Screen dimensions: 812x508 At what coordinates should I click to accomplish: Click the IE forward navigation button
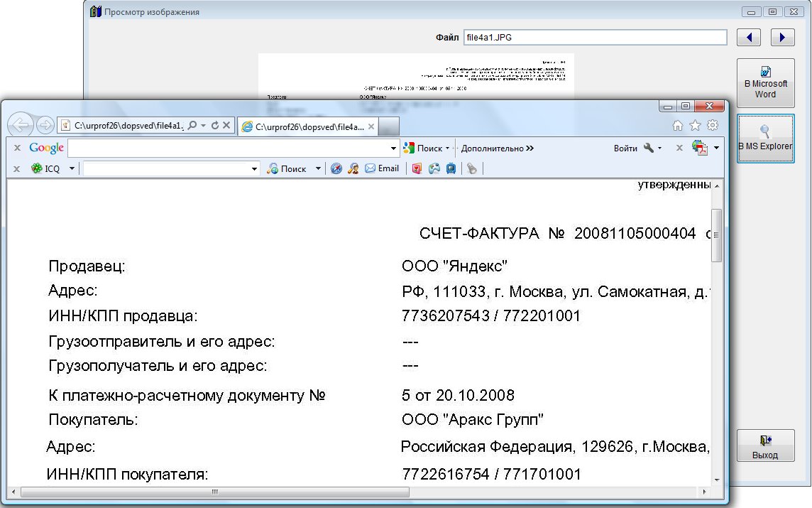coord(45,125)
